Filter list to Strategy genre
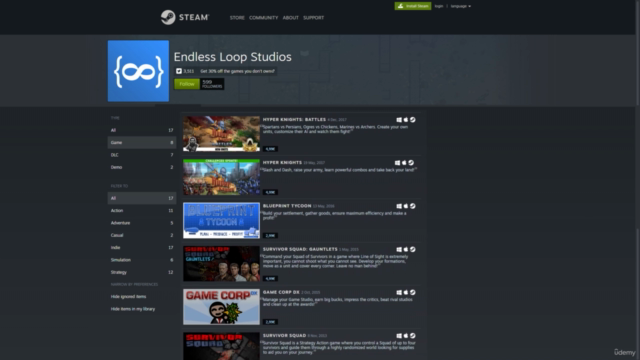This screenshot has width=640, height=360. click(142, 272)
